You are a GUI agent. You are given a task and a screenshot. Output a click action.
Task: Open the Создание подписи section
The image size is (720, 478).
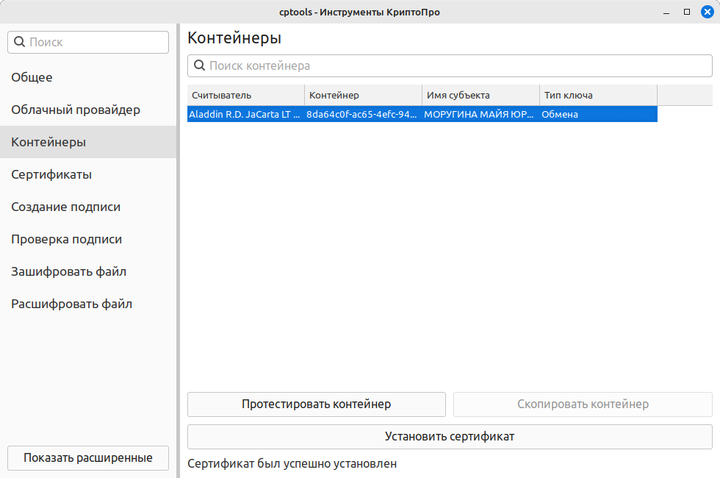(x=88, y=207)
